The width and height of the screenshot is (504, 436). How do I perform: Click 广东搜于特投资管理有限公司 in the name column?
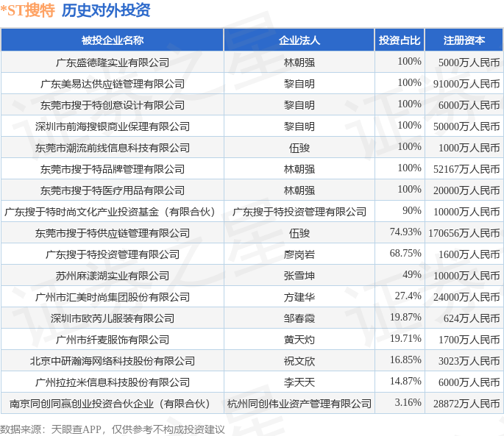pyautogui.click(x=112, y=254)
